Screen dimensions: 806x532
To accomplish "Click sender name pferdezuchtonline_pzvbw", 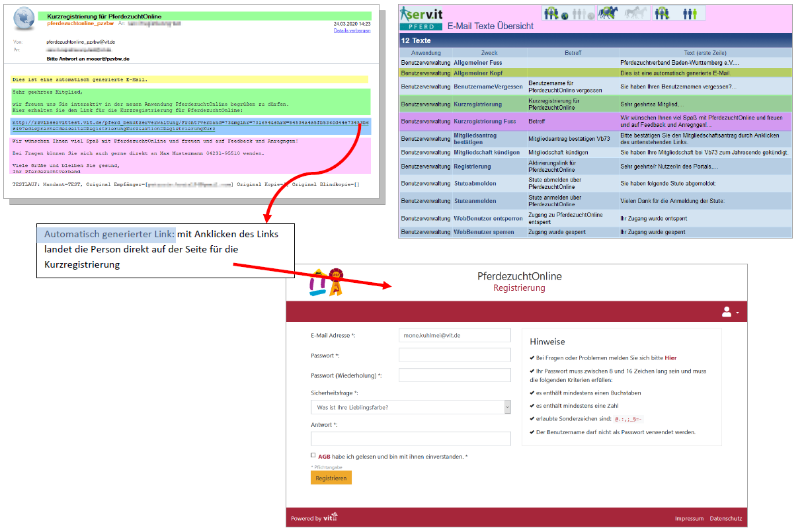I will (x=81, y=23).
